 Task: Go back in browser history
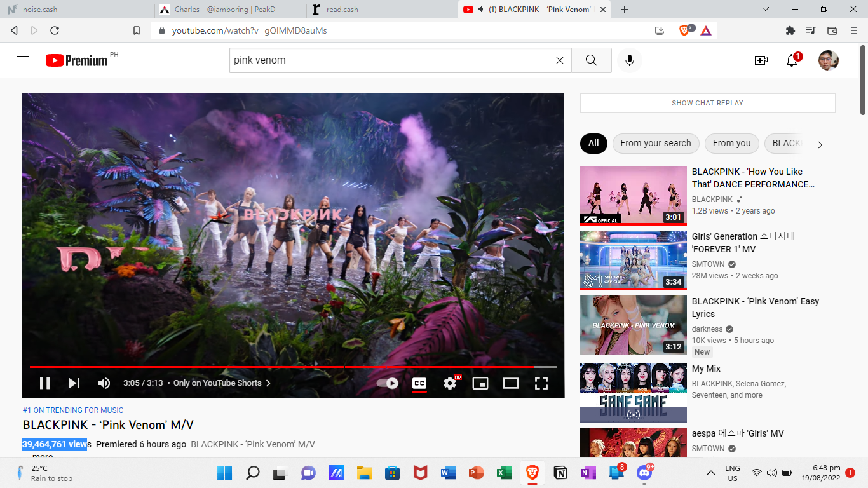pos(14,30)
